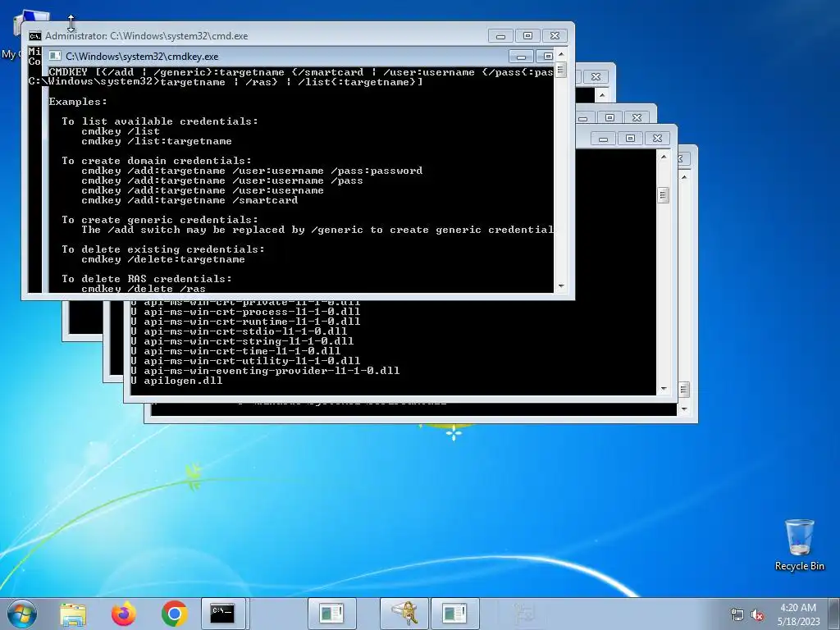The width and height of the screenshot is (840, 630).
Task: Click 'To delete existing credentials:' line
Action: (163, 249)
